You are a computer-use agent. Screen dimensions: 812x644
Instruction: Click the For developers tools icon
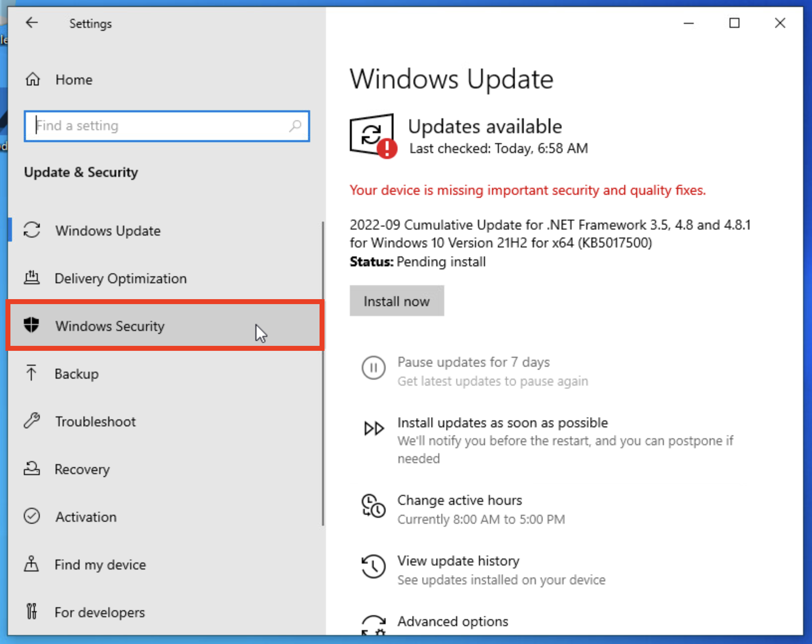pyautogui.click(x=31, y=612)
